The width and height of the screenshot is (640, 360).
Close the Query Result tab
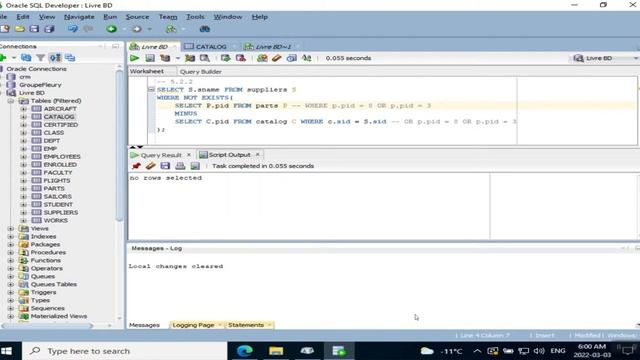click(189, 155)
